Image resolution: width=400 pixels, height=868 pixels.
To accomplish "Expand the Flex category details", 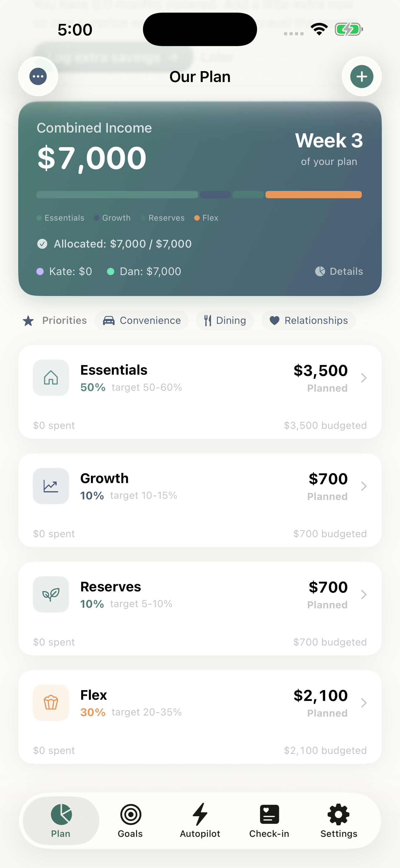I will (x=364, y=703).
